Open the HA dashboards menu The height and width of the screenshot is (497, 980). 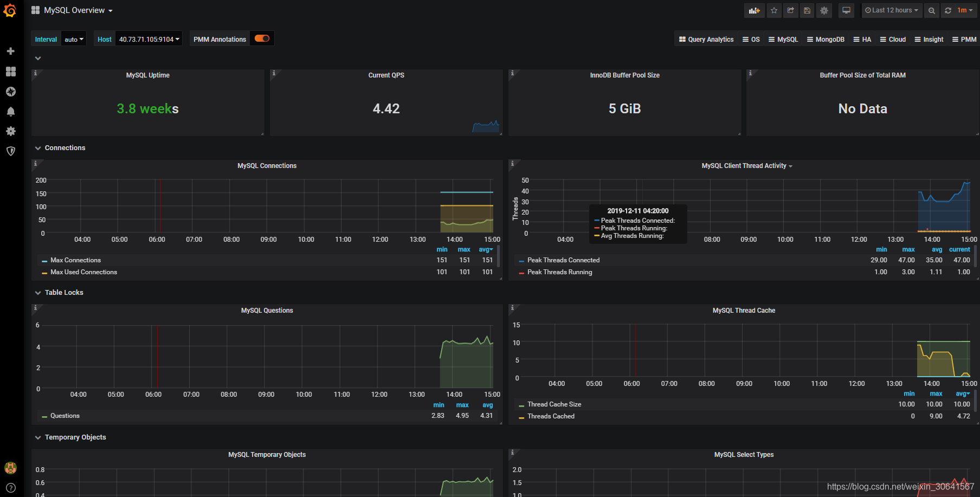click(x=862, y=39)
